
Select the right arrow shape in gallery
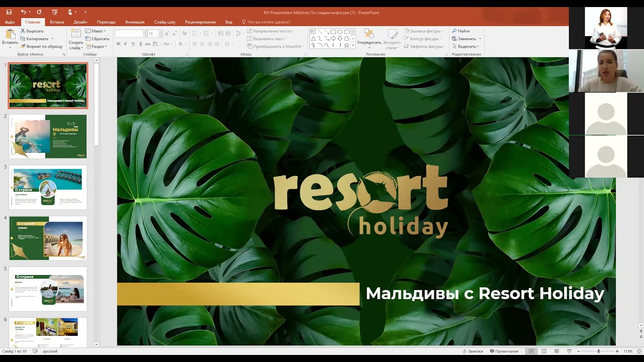(333, 38)
